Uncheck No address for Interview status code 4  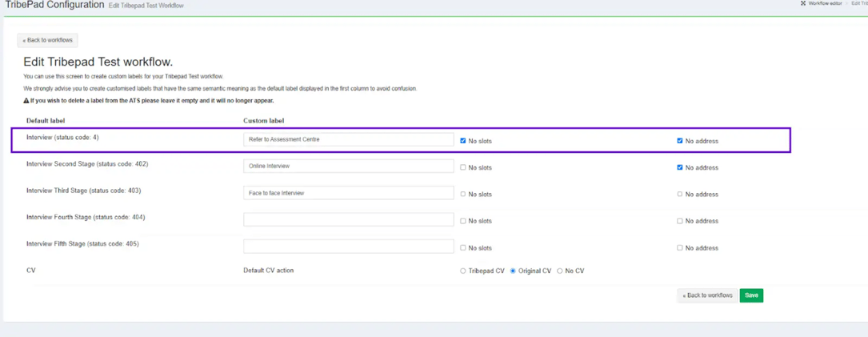680,141
